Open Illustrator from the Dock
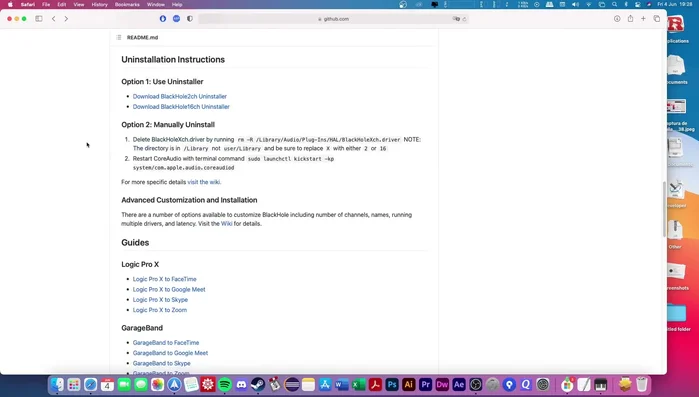The height and width of the screenshot is (397, 699). pyautogui.click(x=409, y=385)
